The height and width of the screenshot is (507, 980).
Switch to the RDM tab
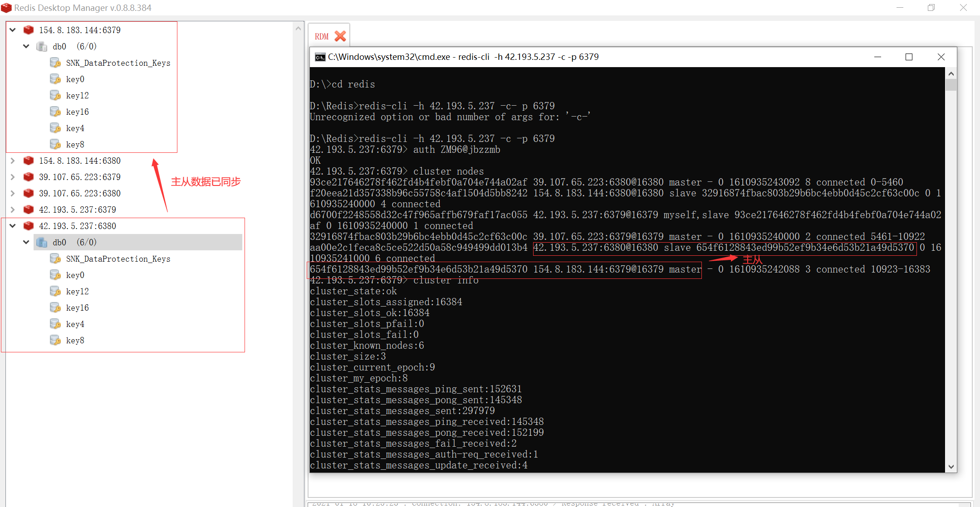click(322, 36)
